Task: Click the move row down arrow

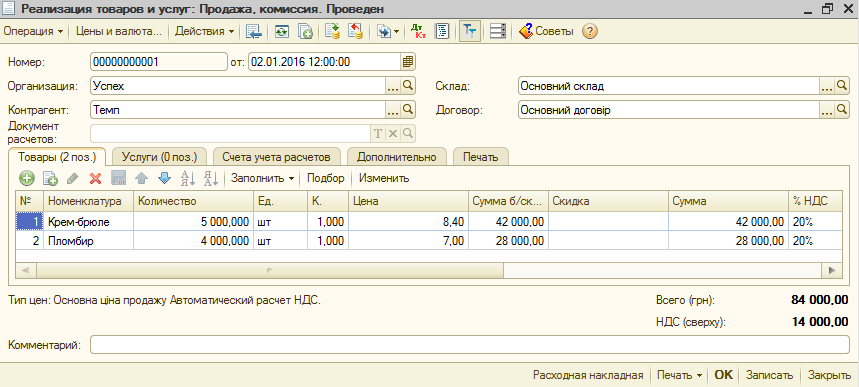Action: pyautogui.click(x=164, y=178)
